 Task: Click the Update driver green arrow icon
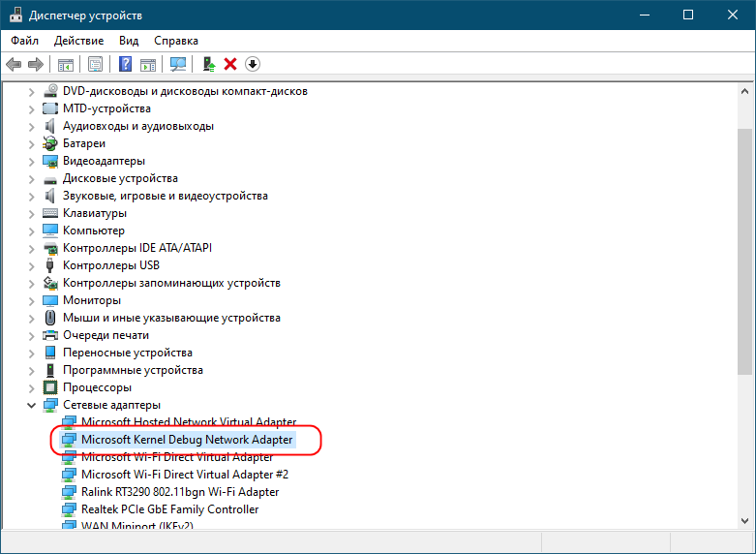208,64
